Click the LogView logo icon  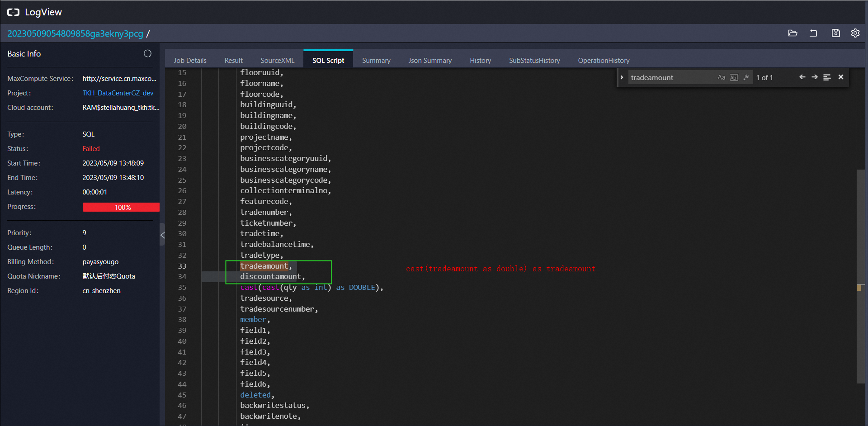point(14,12)
